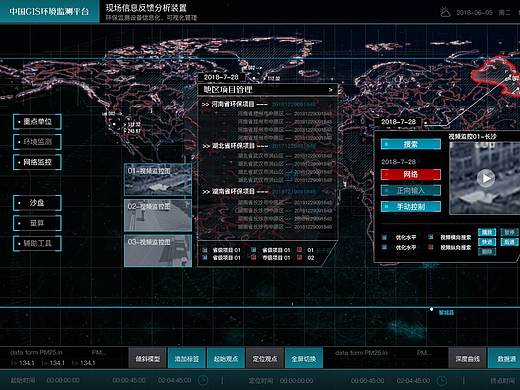
Task: Select the 环境监测 menu item
Action: [37, 142]
